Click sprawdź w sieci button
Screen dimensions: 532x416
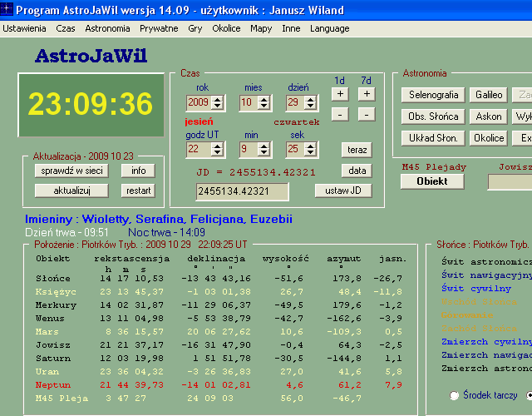[71, 171]
